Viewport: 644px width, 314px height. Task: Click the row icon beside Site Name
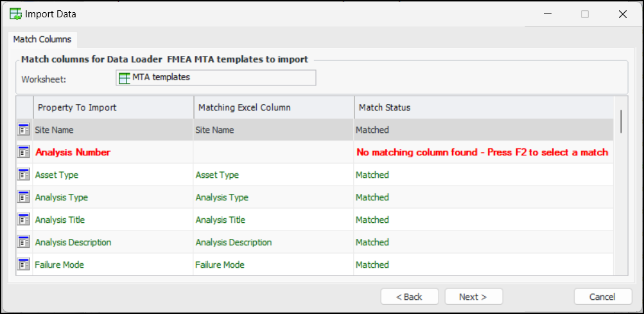pyautogui.click(x=24, y=130)
